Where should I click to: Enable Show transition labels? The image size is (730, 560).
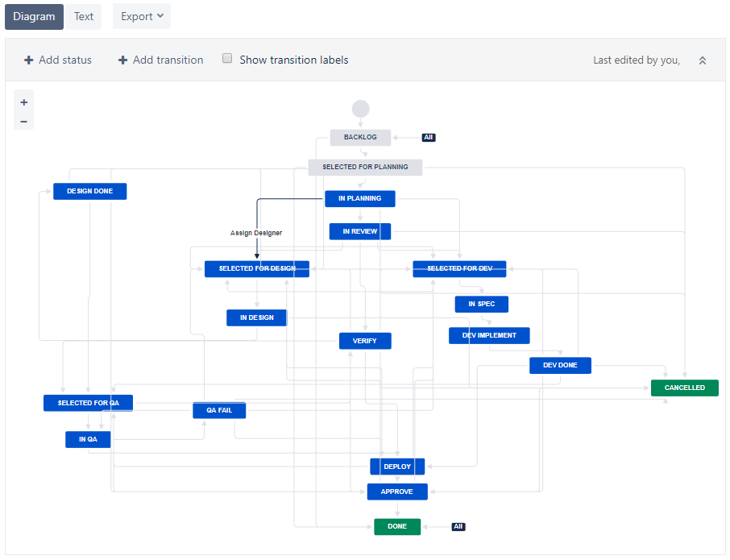(227, 58)
